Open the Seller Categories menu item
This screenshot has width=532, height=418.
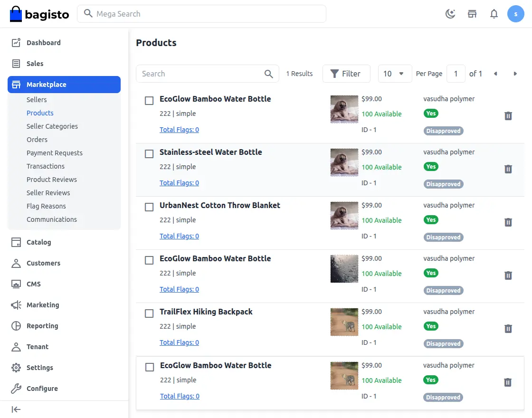[x=52, y=126]
